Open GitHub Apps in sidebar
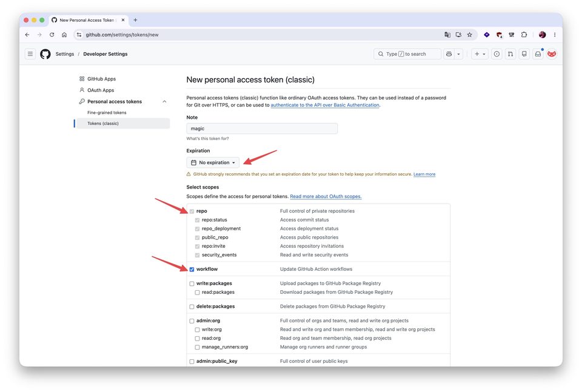Image resolution: width=582 pixels, height=392 pixels. pos(101,79)
